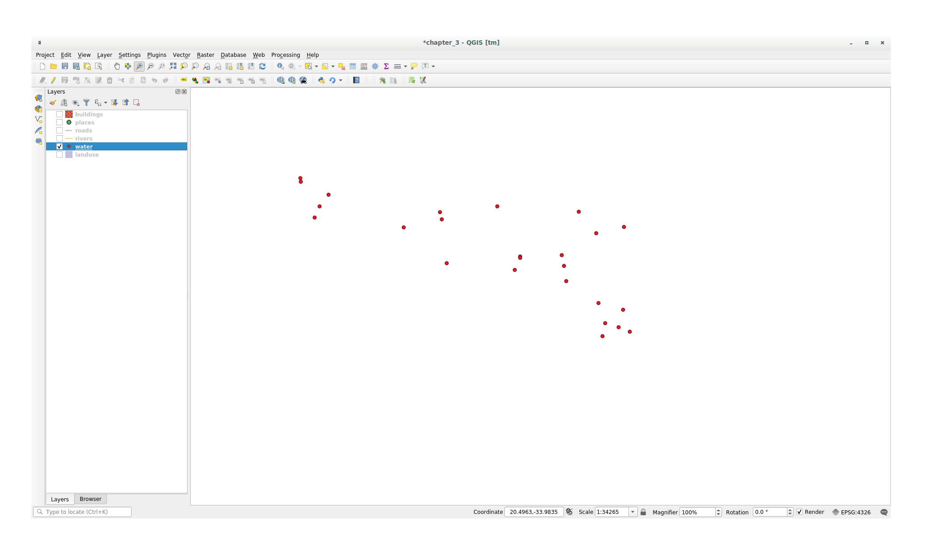Open the Processing menu
The width and height of the screenshot is (940, 560).
(285, 55)
